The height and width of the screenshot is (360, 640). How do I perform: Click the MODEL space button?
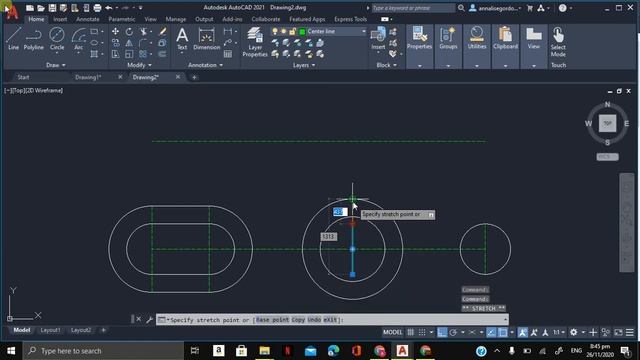click(x=393, y=333)
